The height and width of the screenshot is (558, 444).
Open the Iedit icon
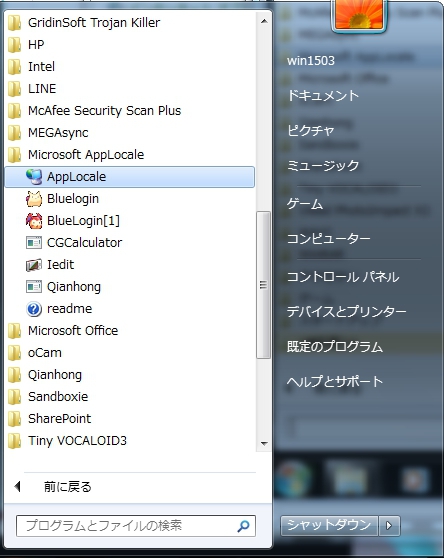[x=34, y=265]
